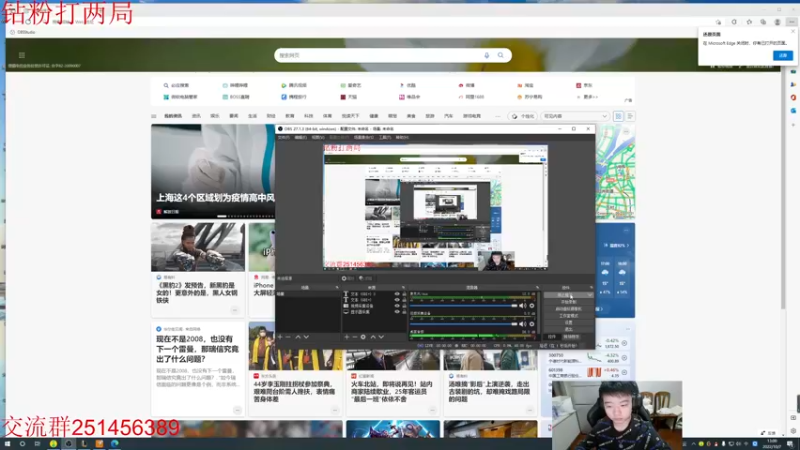Toggle lock on first OBS text source

click(x=404, y=294)
